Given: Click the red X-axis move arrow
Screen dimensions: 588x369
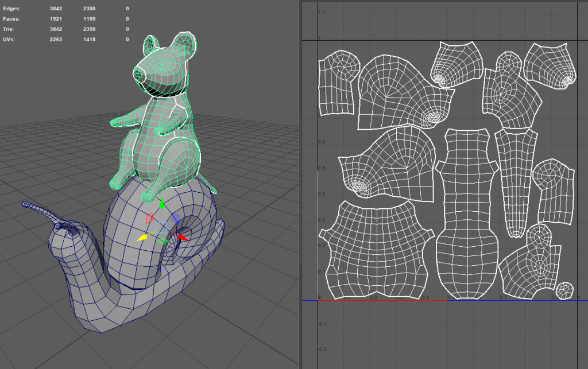Looking at the screenshot, I should tap(182, 237).
